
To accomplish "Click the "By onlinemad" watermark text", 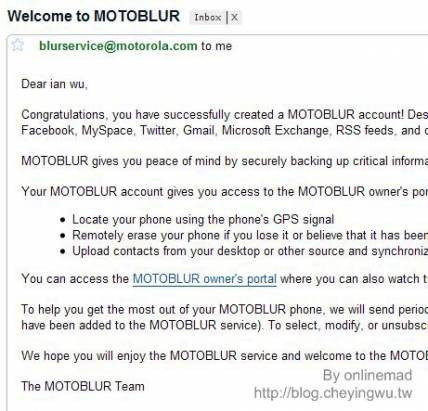I will click(x=368, y=376).
